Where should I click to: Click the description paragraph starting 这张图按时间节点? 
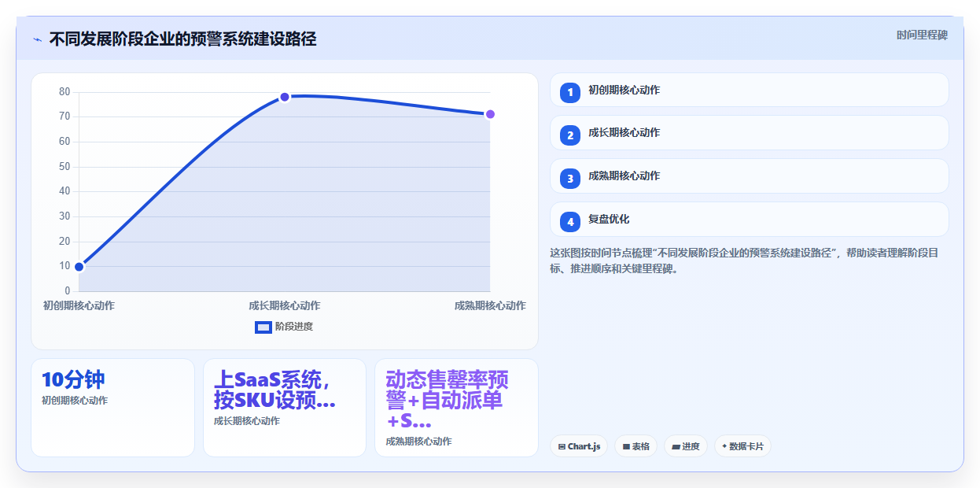(746, 261)
